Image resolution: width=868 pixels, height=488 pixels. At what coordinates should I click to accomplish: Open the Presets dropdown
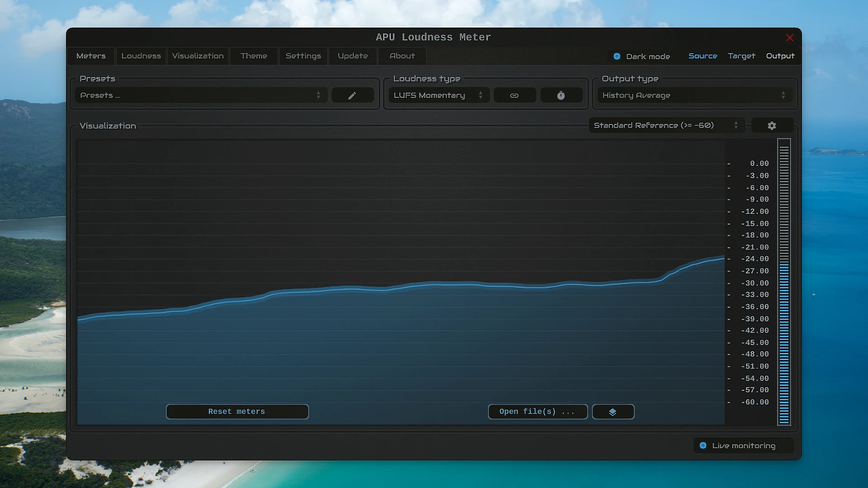tap(201, 95)
